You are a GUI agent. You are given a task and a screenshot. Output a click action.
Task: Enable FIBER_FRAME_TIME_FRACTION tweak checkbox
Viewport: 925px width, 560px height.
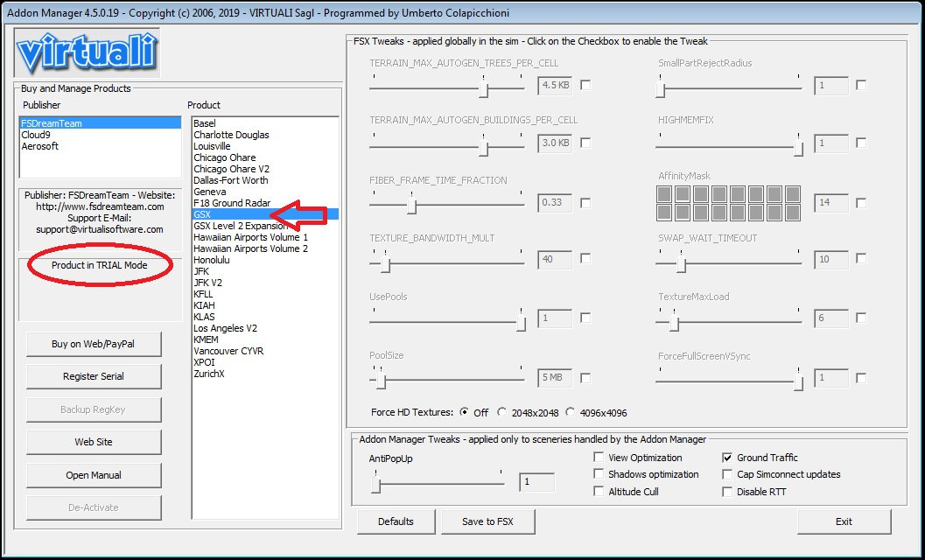[585, 202]
